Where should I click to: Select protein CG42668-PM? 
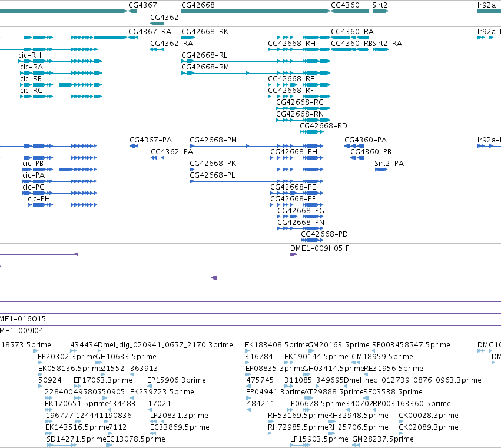(x=213, y=140)
